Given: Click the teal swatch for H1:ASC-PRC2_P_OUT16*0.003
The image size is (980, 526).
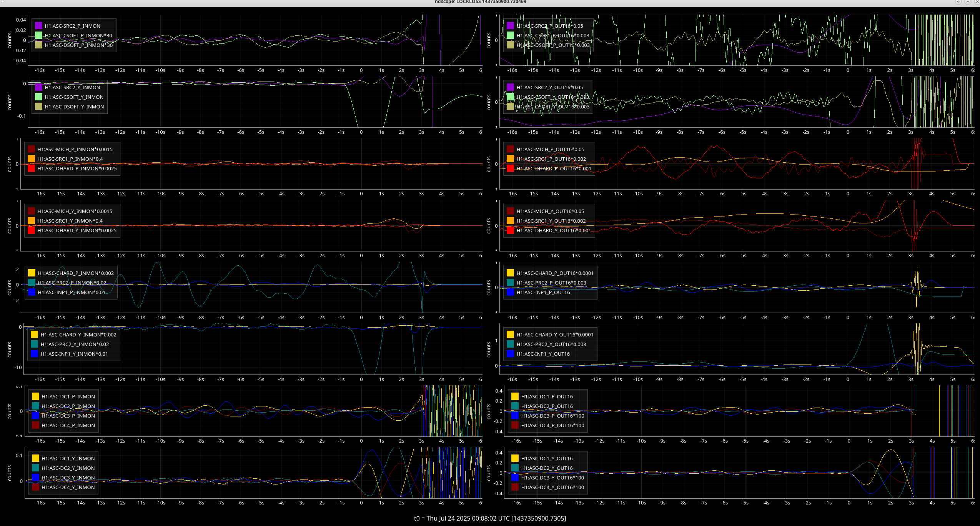Looking at the screenshot, I should point(510,283).
